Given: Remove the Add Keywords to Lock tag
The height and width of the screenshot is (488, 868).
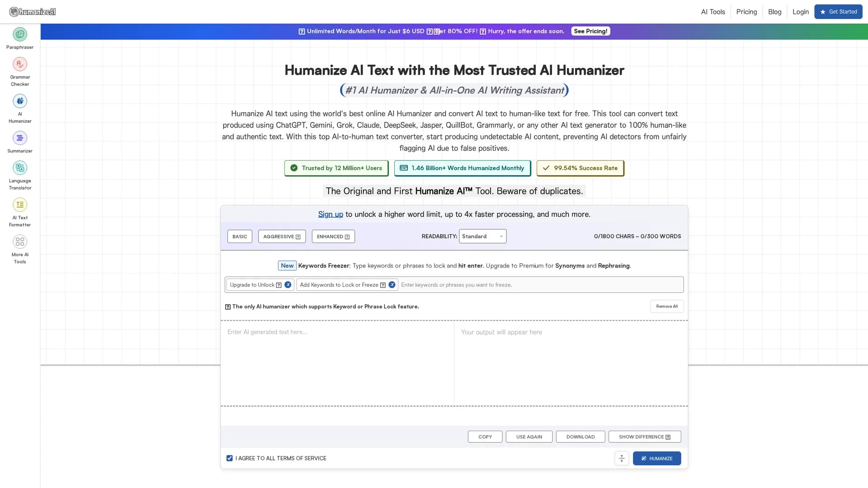Looking at the screenshot, I should tap(392, 285).
